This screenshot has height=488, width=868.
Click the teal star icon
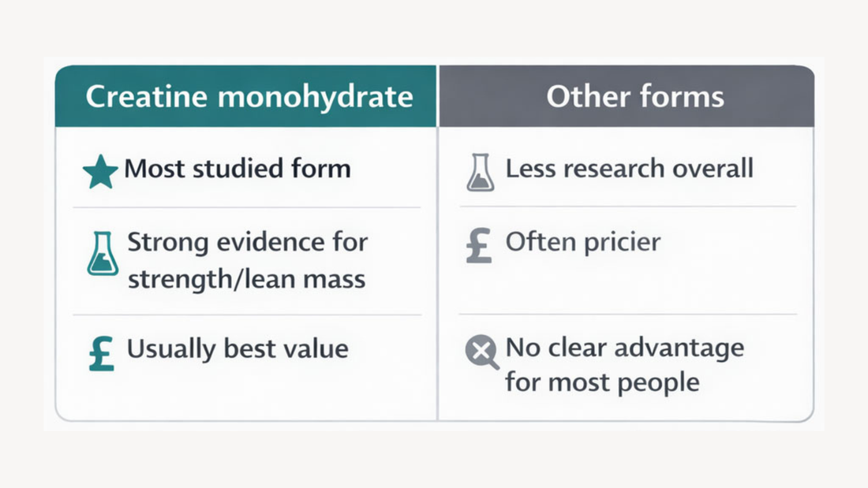[x=100, y=172]
